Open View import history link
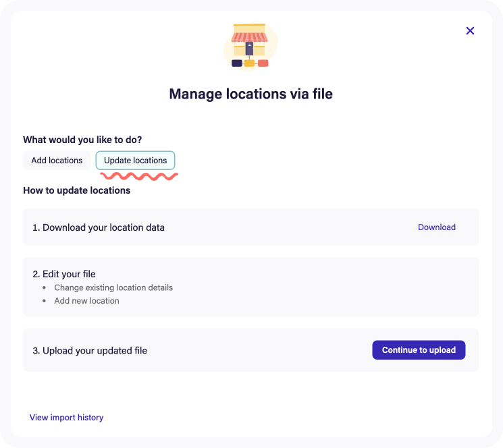 click(x=66, y=417)
